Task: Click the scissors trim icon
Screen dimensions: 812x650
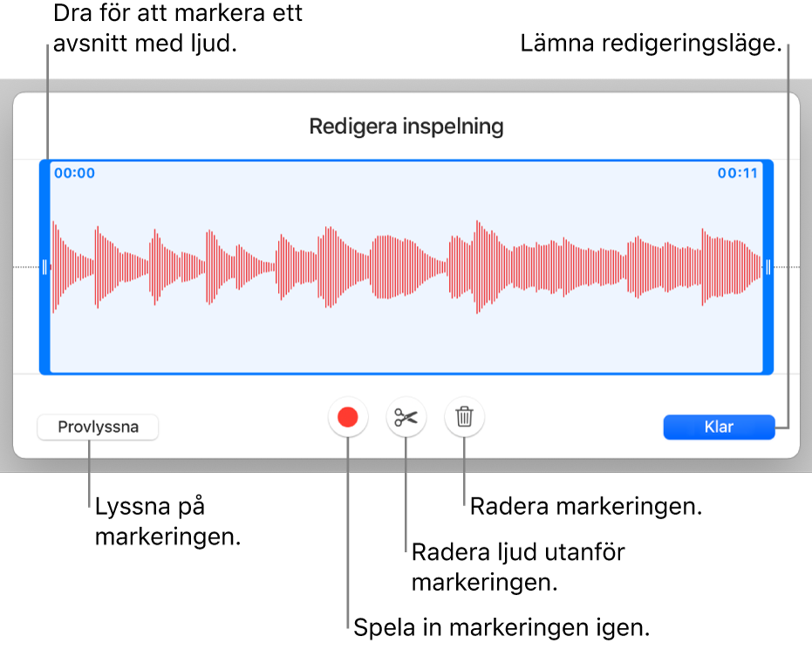Action: click(406, 418)
